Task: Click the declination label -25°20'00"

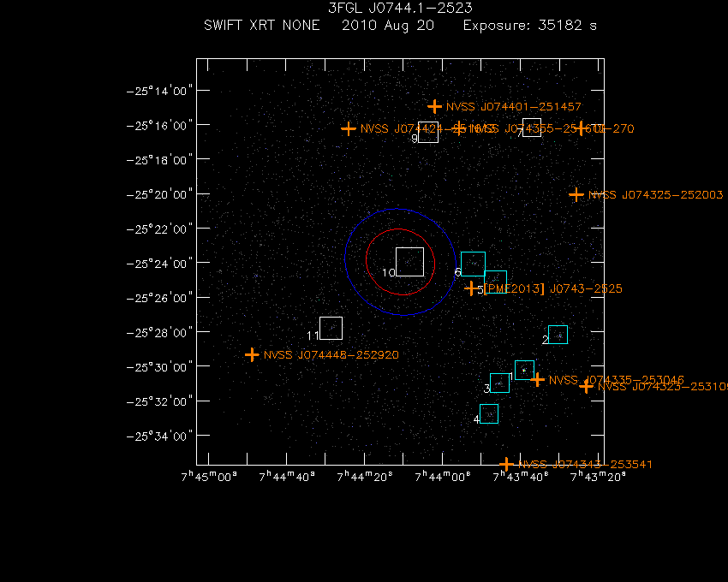Action: (x=159, y=194)
